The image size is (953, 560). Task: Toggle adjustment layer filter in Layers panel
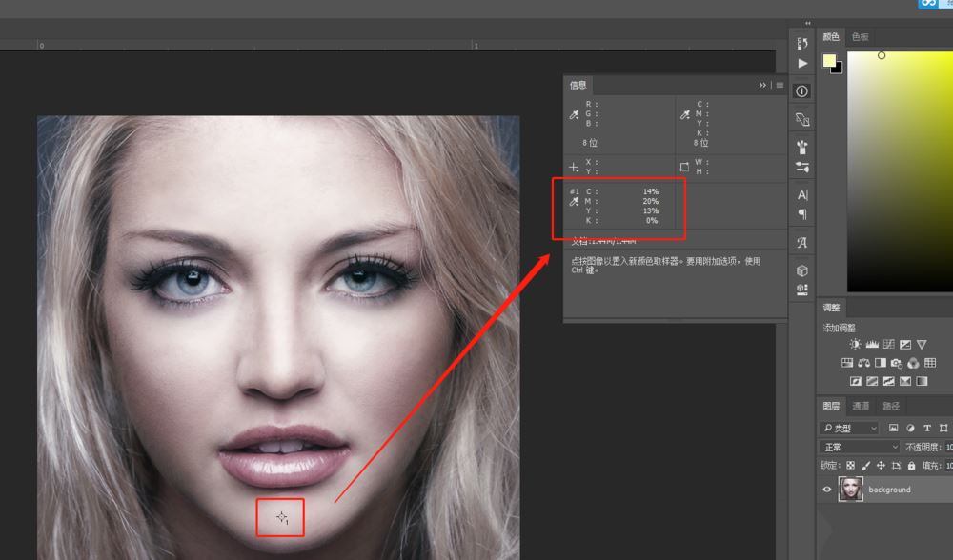pos(910,429)
